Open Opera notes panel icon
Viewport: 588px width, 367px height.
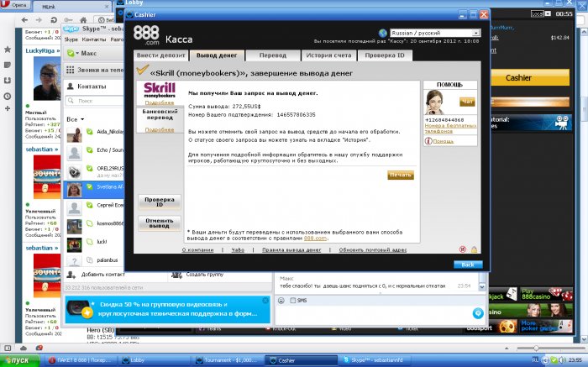pos(7,65)
